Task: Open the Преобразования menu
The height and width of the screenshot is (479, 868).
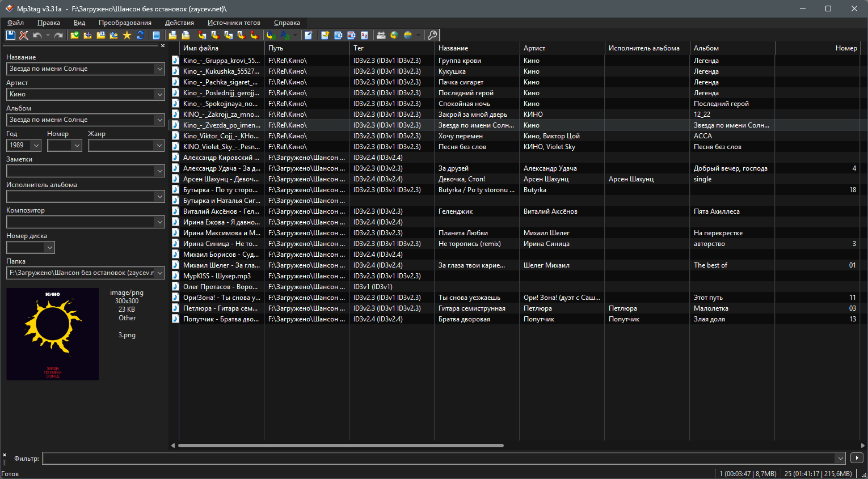Action: click(125, 23)
